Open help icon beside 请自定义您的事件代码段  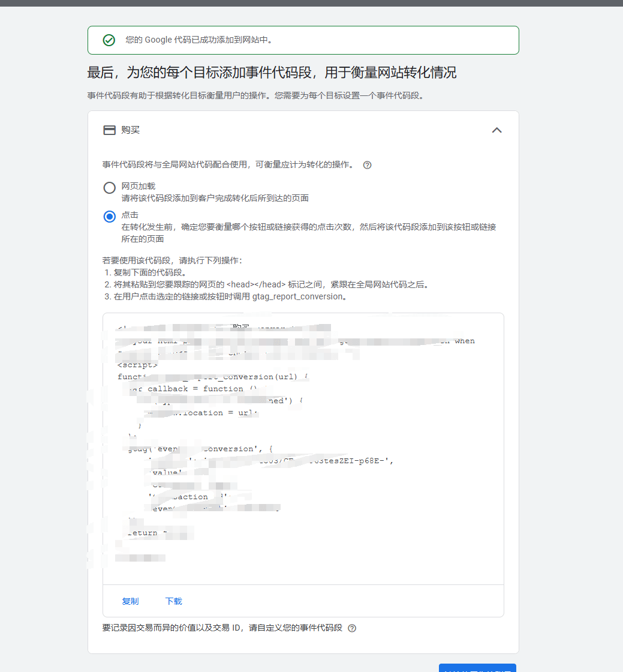352,628
